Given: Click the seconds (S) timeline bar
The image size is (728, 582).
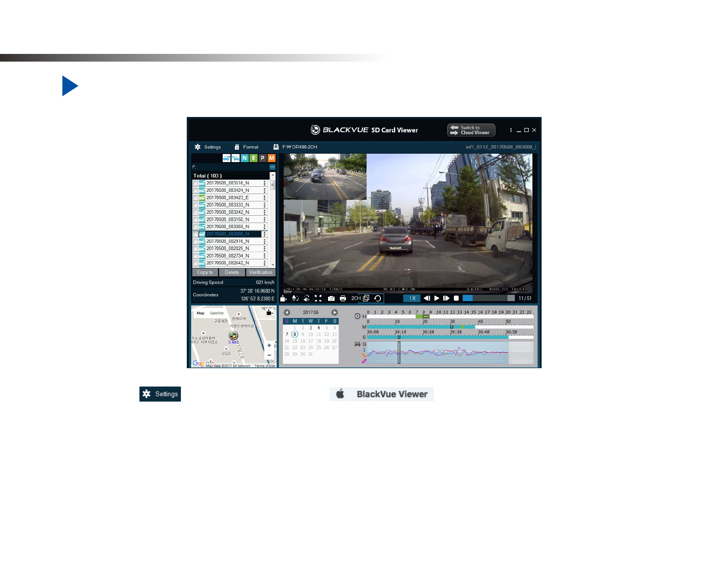Looking at the screenshot, I should (x=450, y=337).
